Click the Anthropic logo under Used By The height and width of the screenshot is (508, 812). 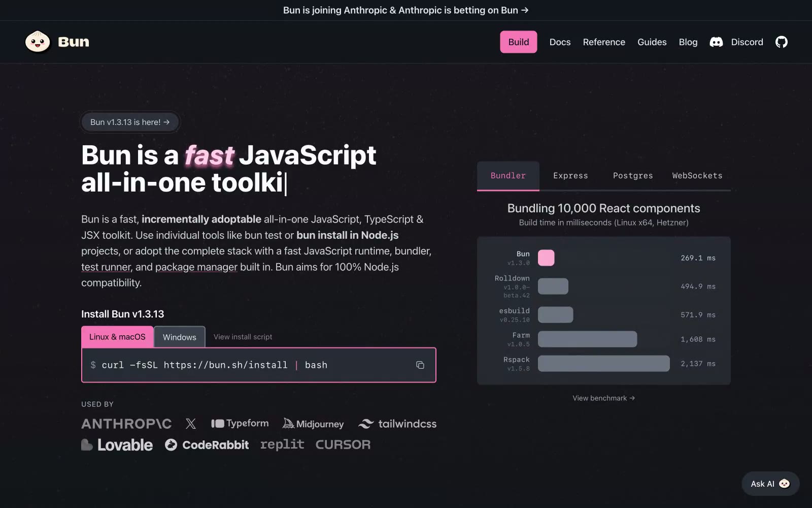126,424
